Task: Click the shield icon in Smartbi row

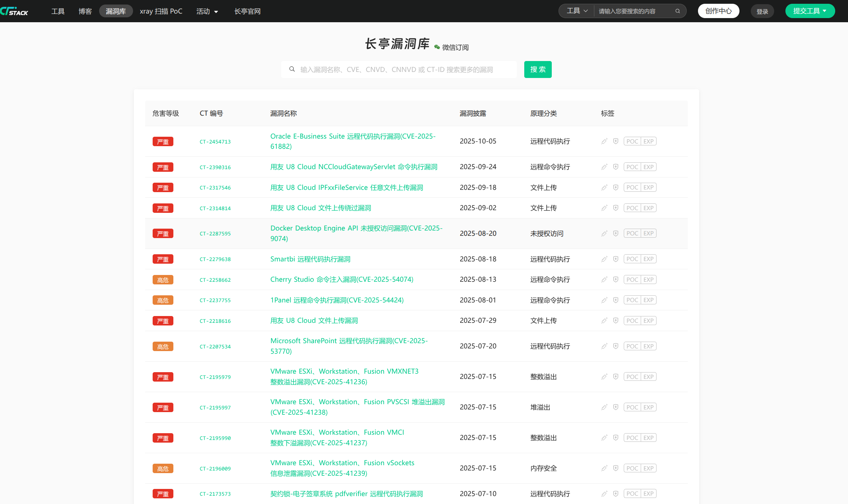Action: click(x=615, y=259)
